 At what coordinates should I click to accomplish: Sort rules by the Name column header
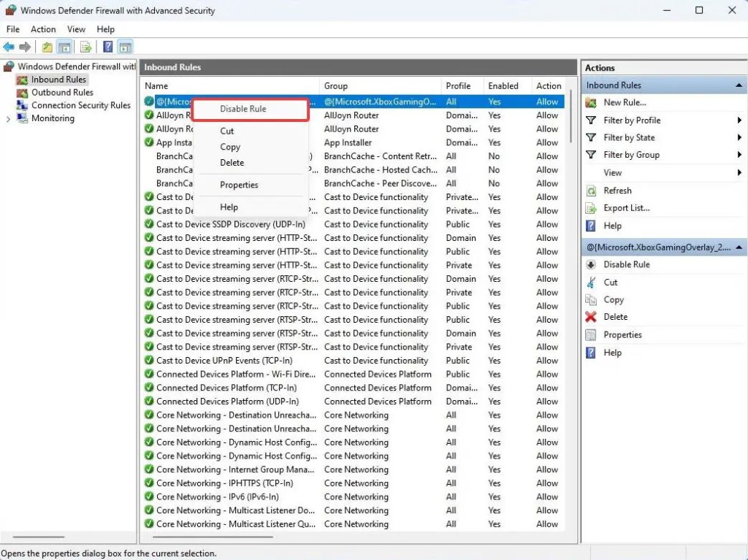pos(230,86)
